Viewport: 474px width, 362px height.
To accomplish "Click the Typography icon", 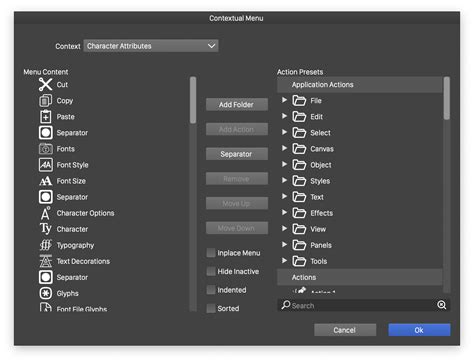I will point(46,245).
